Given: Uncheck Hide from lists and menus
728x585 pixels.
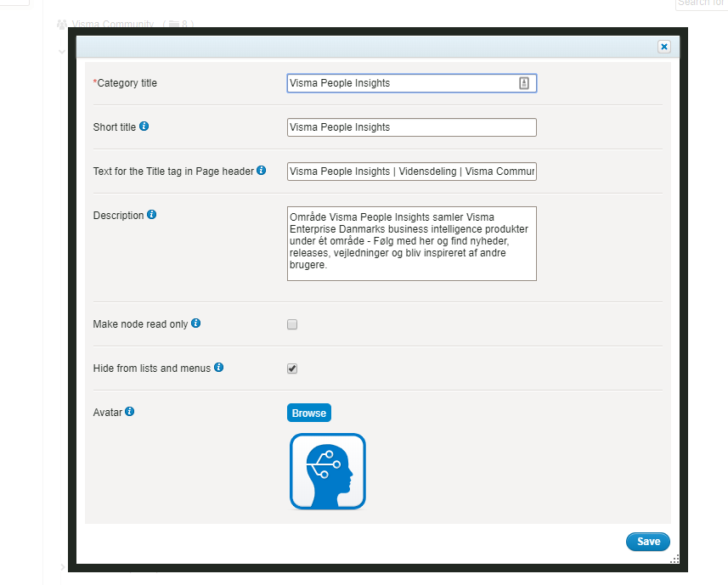Looking at the screenshot, I should click(x=292, y=368).
